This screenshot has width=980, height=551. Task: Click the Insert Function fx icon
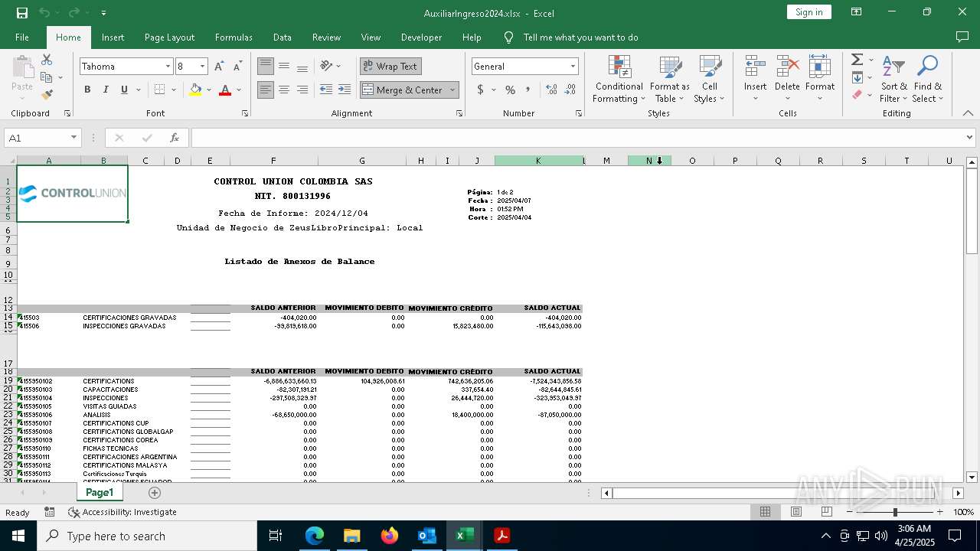pyautogui.click(x=175, y=138)
